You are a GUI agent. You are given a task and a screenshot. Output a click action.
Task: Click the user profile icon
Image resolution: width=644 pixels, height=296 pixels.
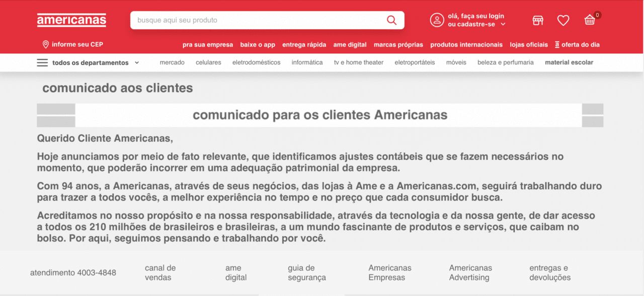coord(437,20)
